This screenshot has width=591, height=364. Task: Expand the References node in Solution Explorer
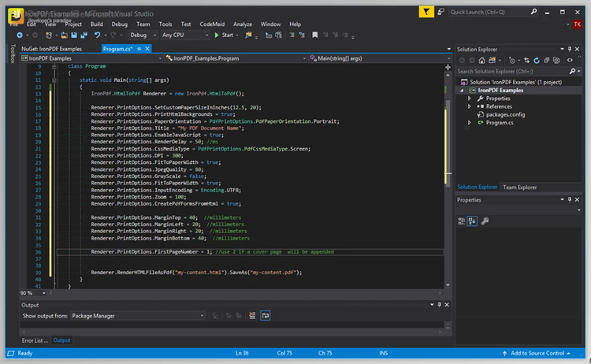[x=470, y=106]
